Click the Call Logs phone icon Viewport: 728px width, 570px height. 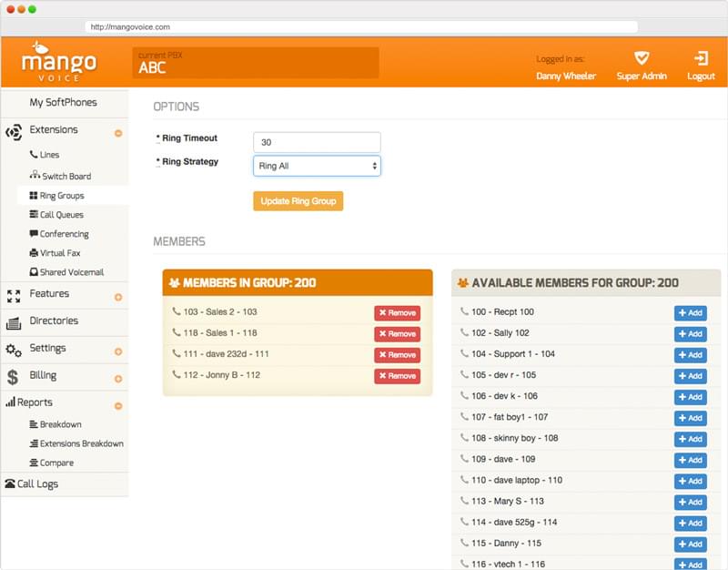click(10, 484)
